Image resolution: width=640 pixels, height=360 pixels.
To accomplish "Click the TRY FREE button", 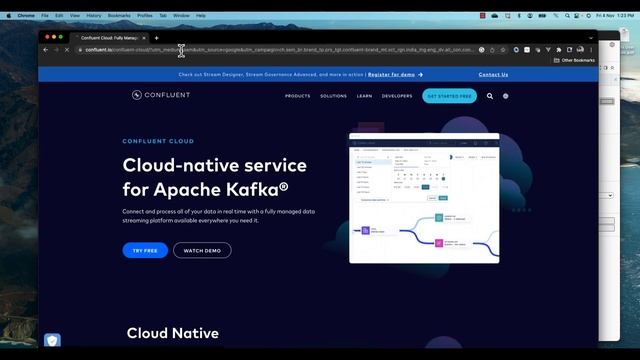I will 145,250.
